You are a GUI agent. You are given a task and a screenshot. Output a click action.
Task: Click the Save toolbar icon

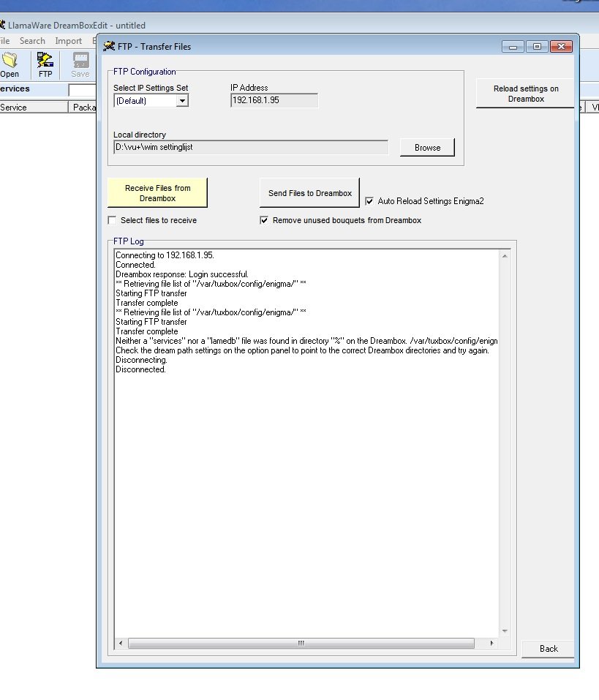80,64
